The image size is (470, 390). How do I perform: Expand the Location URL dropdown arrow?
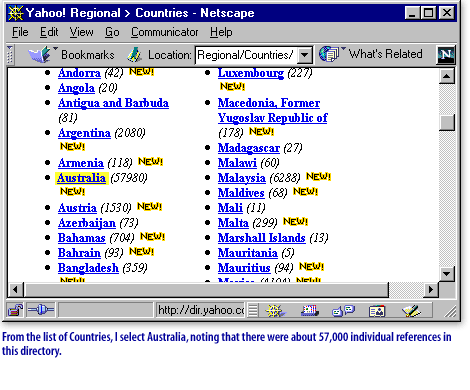tap(305, 55)
